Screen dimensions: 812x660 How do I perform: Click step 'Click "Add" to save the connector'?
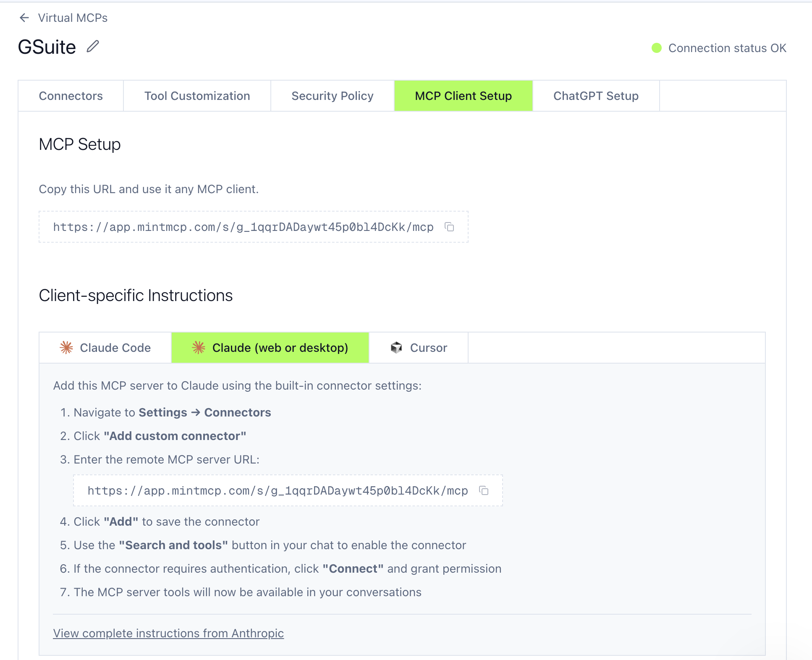166,521
